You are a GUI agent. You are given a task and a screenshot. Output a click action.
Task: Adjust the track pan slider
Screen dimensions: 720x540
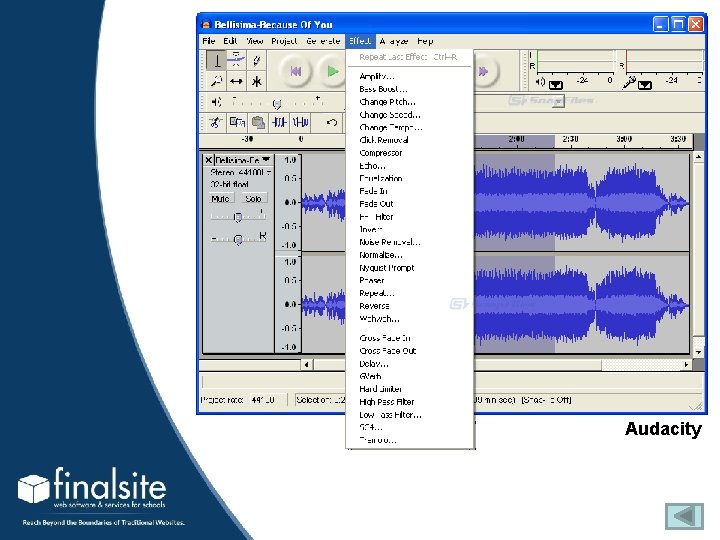coord(238,239)
